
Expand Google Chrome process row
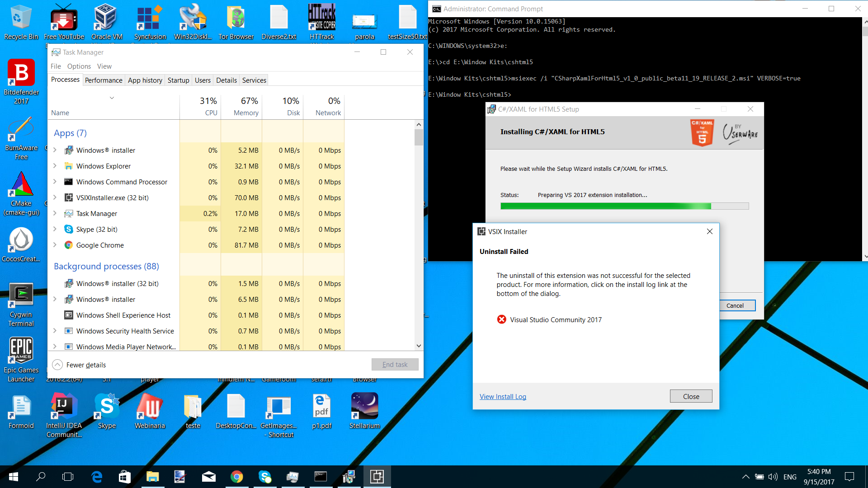point(55,245)
